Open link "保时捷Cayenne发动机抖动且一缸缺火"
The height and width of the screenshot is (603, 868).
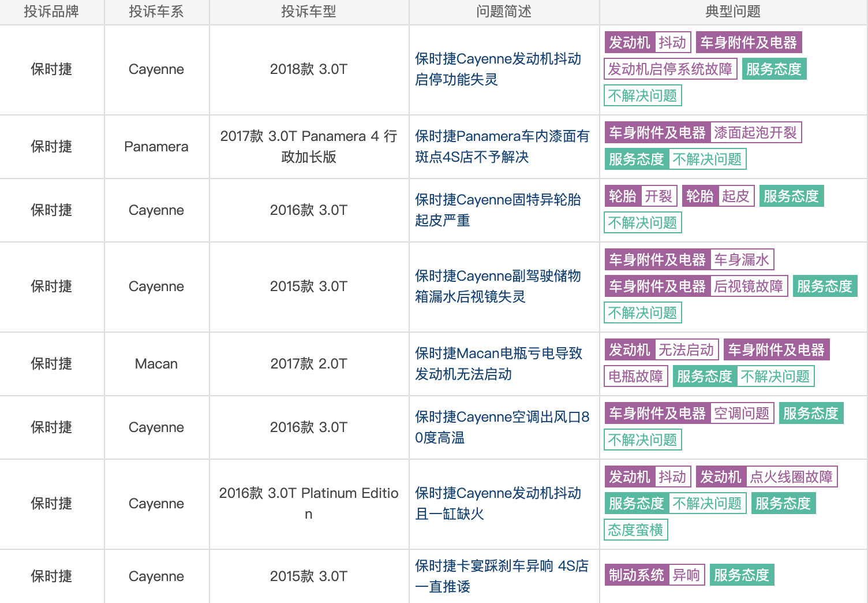pyautogui.click(x=498, y=504)
